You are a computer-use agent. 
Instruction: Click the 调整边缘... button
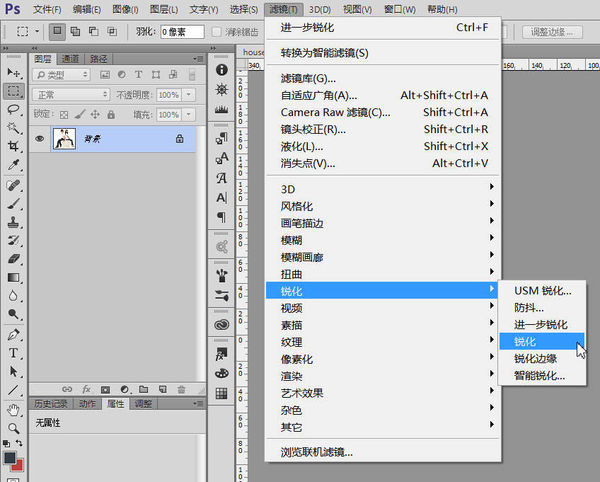[x=552, y=32]
